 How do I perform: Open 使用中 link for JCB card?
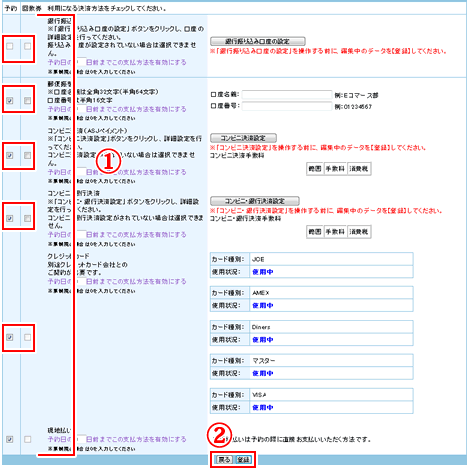263,272
